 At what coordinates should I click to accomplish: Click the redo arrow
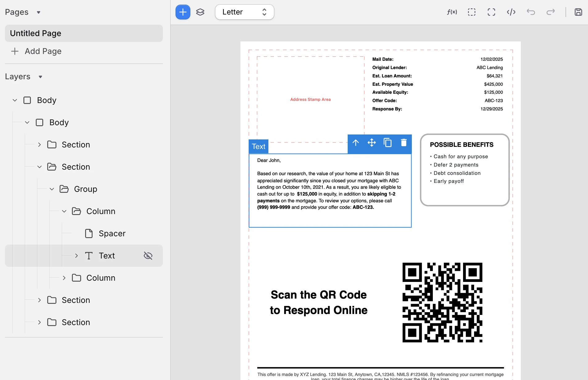[550, 12]
